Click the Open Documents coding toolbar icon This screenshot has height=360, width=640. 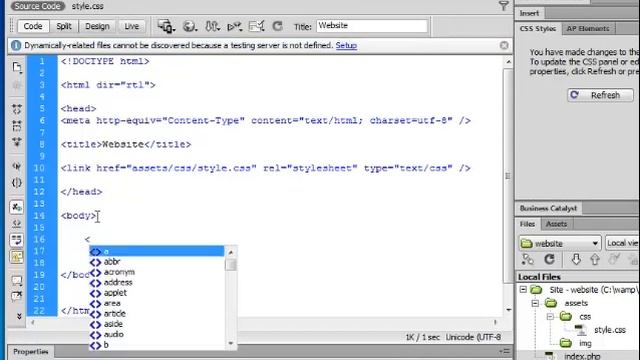(x=17, y=67)
